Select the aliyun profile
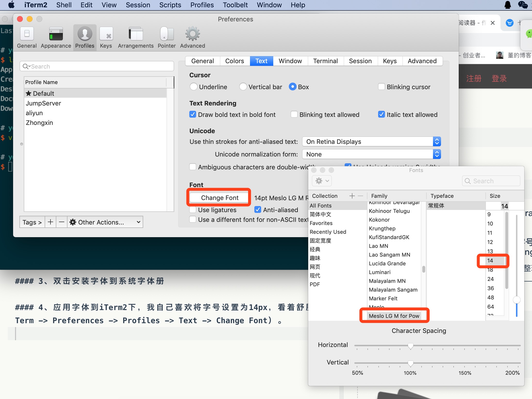Image resolution: width=532 pixels, height=399 pixels. (x=95, y=113)
